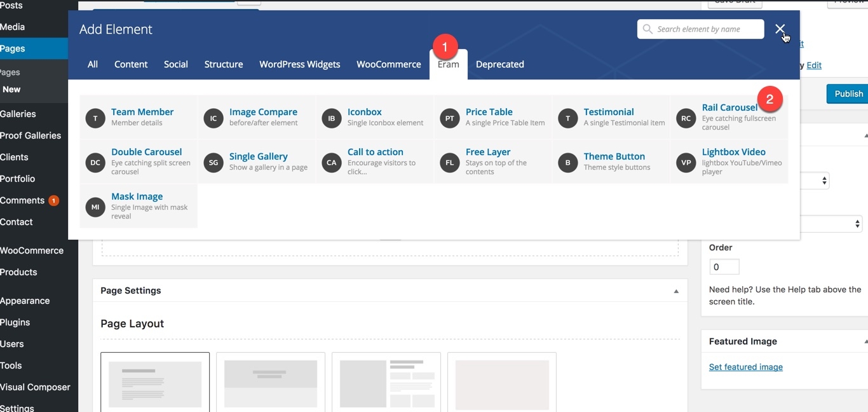The height and width of the screenshot is (412, 868).
Task: Pick the Double Carousel DC icon
Action: pos(95,163)
